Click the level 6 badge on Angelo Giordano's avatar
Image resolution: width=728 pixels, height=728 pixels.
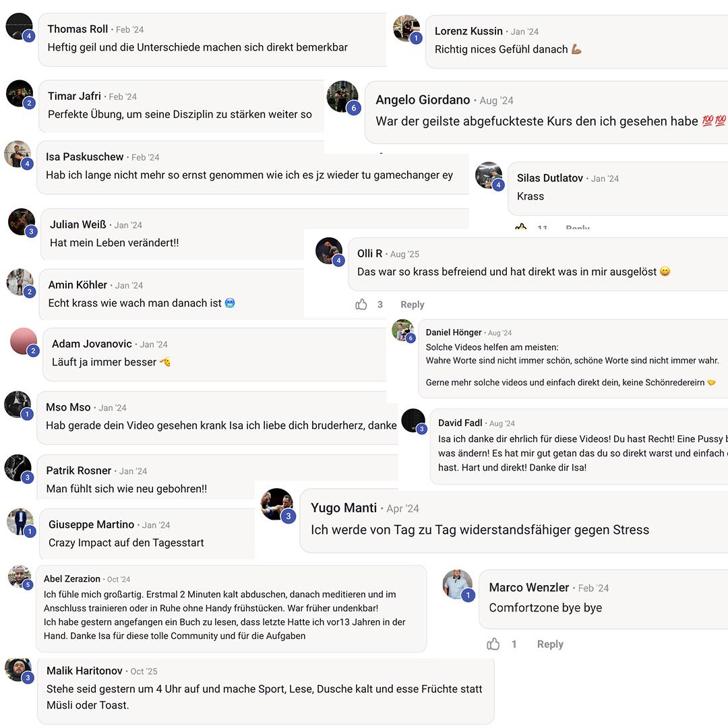point(354,108)
